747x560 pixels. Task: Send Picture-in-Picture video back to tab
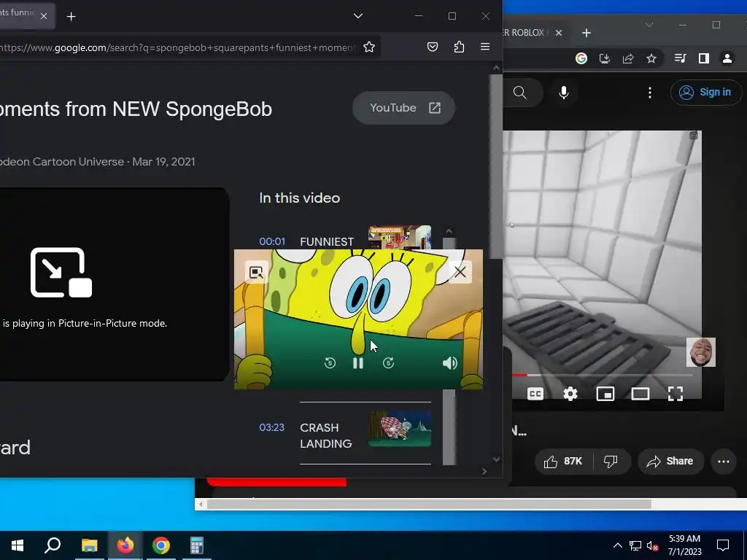[x=256, y=273]
